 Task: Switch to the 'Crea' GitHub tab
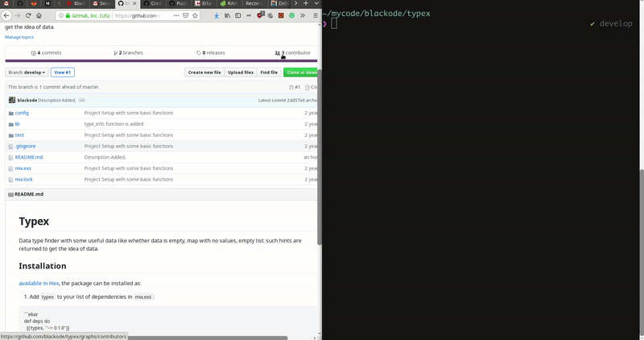click(x=152, y=3)
